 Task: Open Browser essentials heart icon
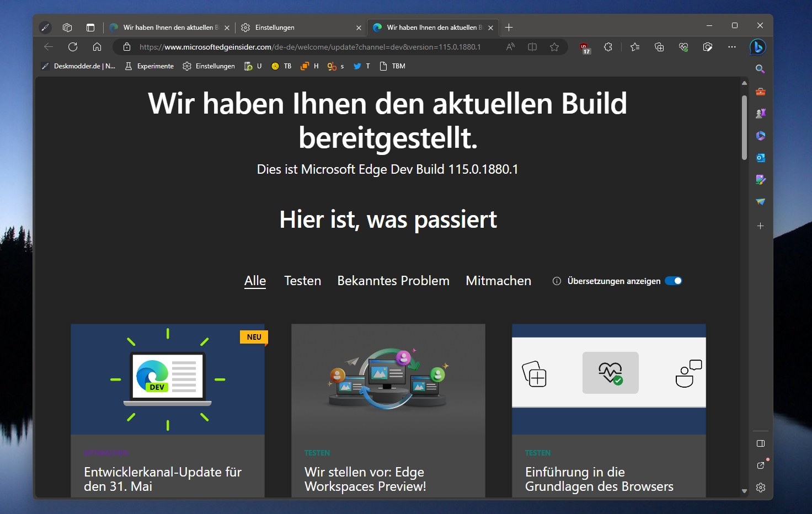[683, 47]
